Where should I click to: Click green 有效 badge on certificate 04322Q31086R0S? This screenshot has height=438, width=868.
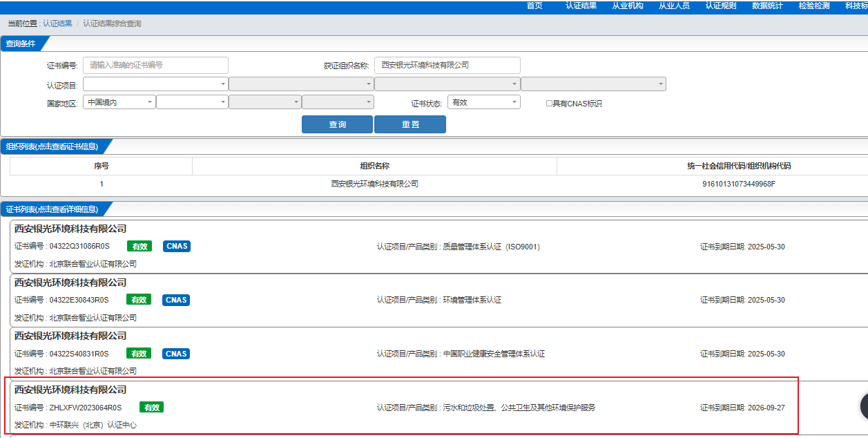pyautogui.click(x=139, y=247)
